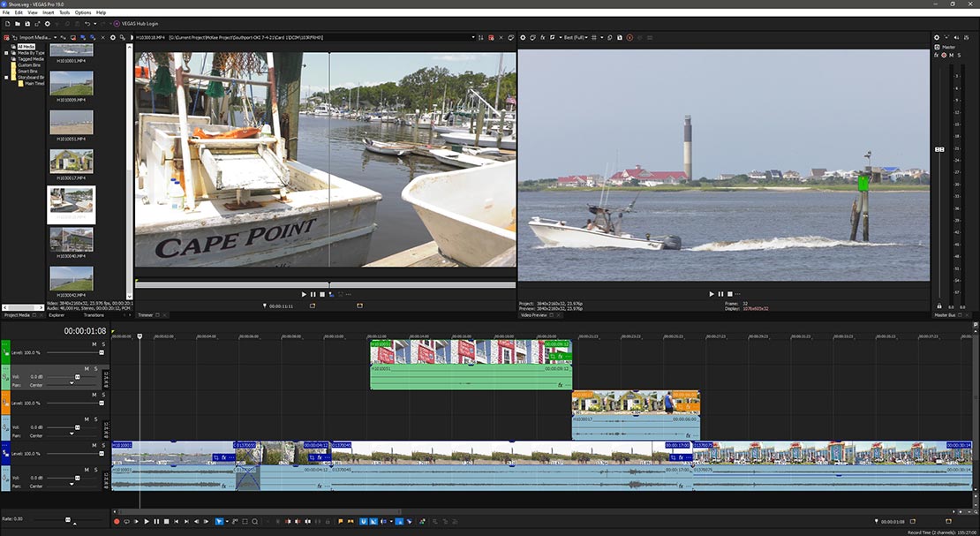The image size is (980, 536).
Task: Select the Selection Edit tool
Action: click(x=245, y=521)
